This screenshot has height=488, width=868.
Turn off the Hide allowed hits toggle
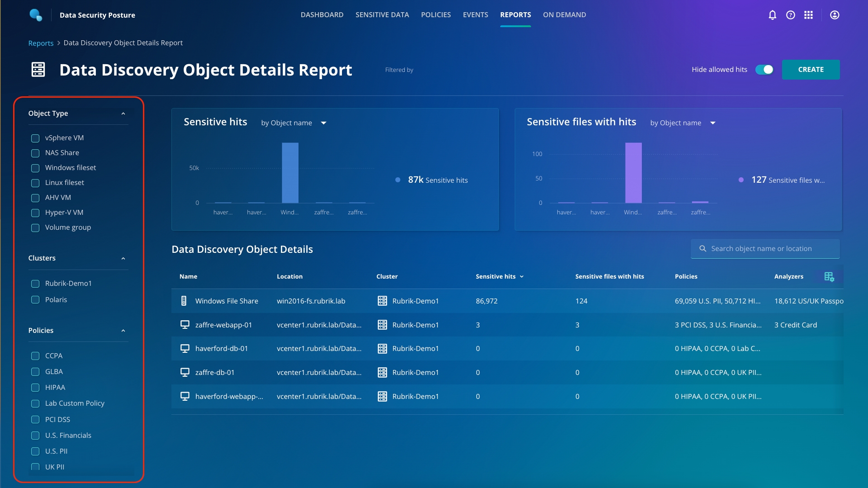point(764,70)
